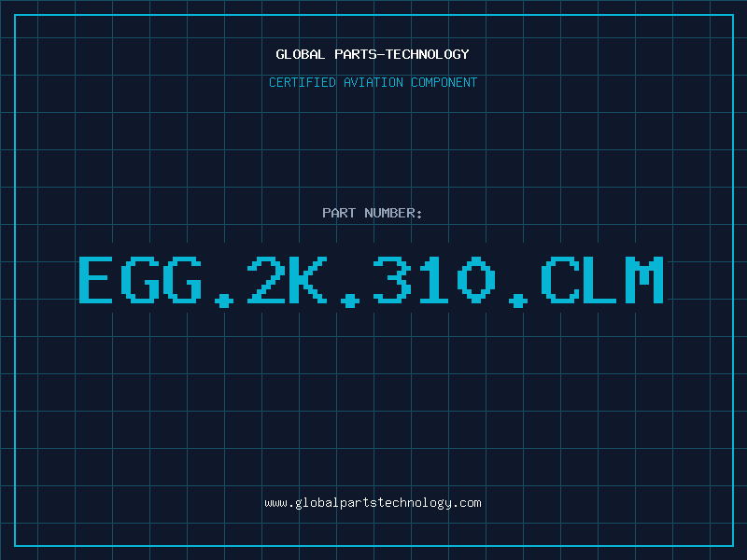Click the dot between 2K and 310

click(350, 301)
